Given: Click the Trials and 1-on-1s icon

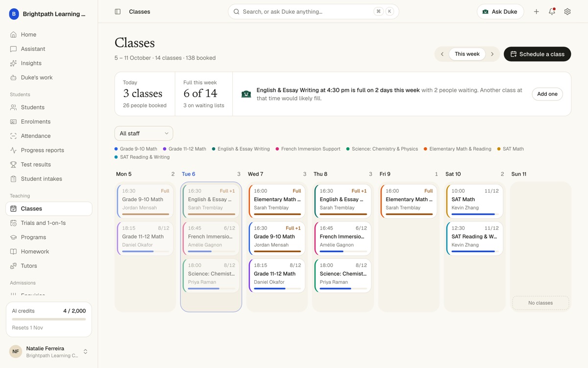Looking at the screenshot, I should click(13, 223).
